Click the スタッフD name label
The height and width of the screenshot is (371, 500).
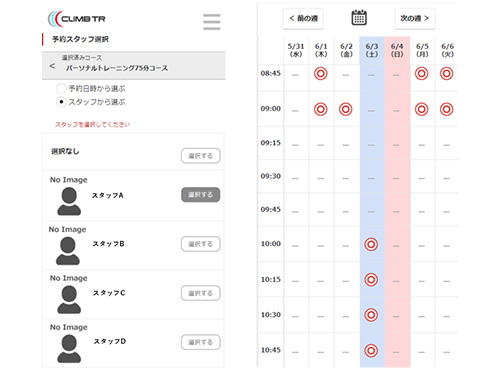click(x=110, y=342)
